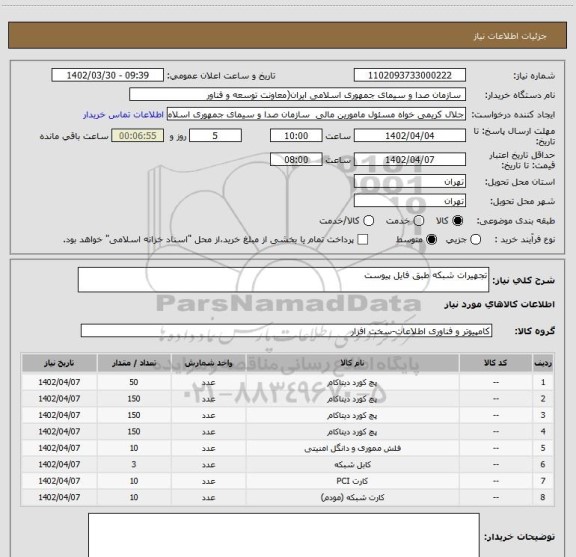Select the کالا/خدمت radio button
576x557 pixels.
(368, 220)
